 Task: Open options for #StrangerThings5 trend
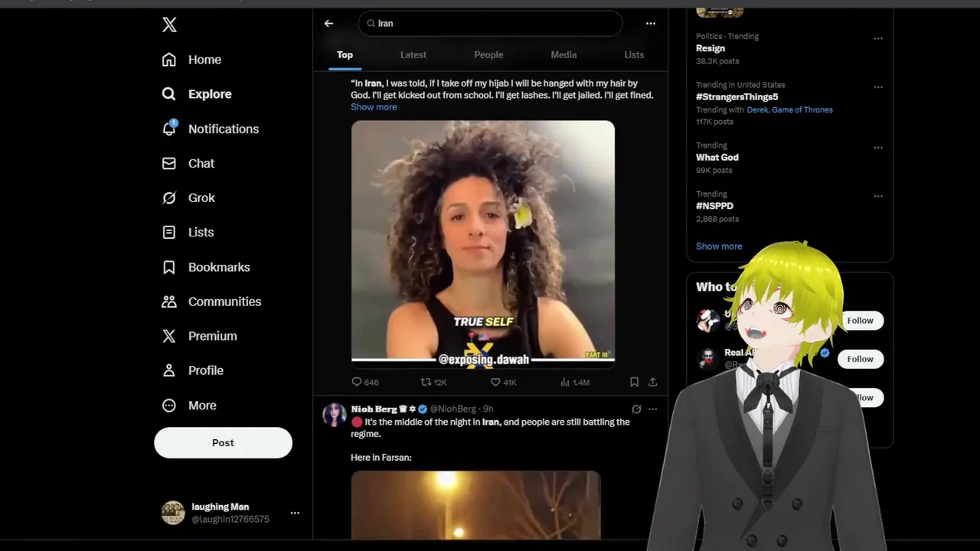(878, 86)
